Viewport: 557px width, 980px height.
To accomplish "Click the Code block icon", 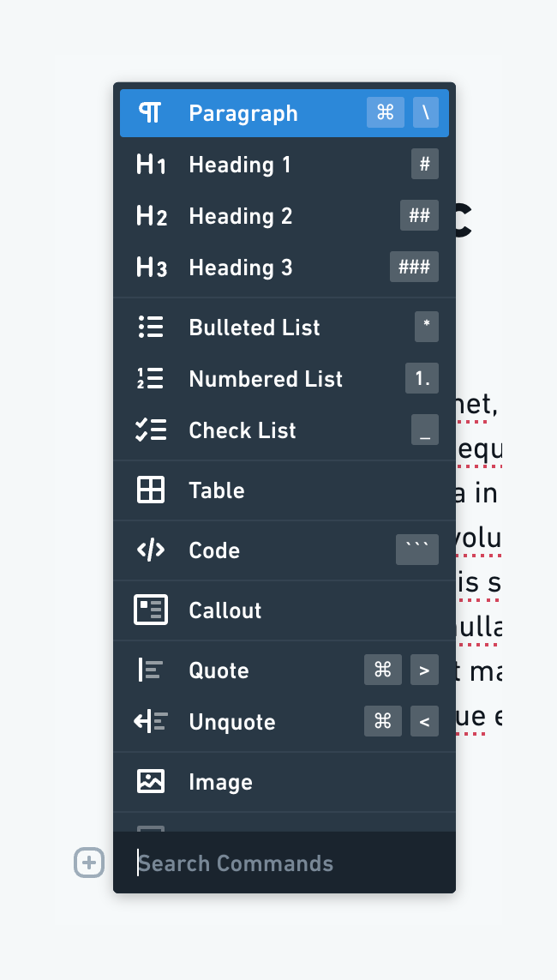I will click(x=151, y=550).
